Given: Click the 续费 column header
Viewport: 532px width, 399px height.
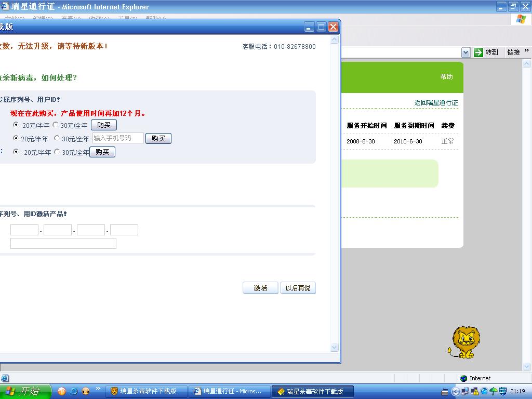Looking at the screenshot, I should pos(448,126).
